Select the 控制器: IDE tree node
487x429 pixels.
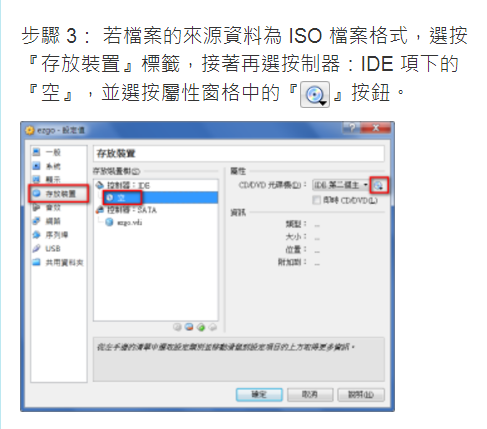(123, 185)
